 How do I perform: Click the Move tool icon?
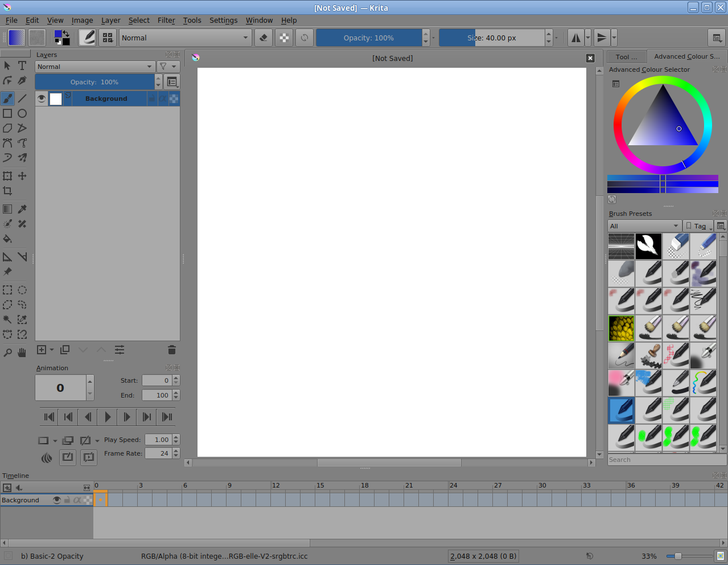22,176
